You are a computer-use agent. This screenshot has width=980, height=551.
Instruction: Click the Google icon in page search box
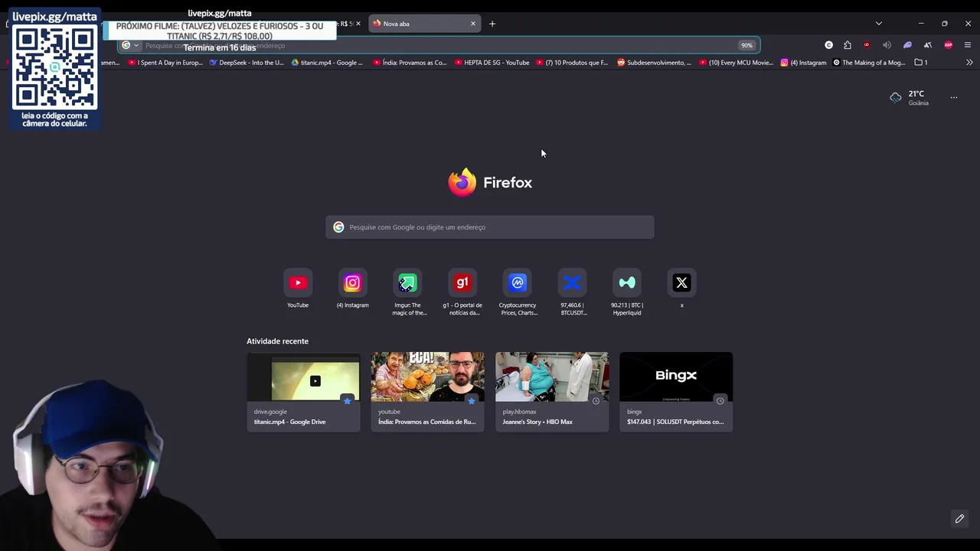pyautogui.click(x=338, y=227)
